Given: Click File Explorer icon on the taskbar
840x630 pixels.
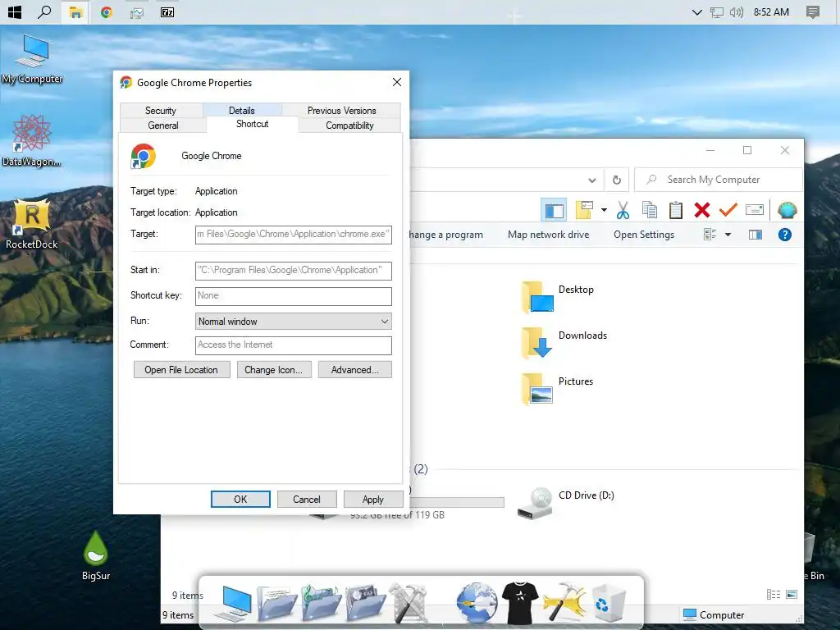Looking at the screenshot, I should click(x=75, y=11).
